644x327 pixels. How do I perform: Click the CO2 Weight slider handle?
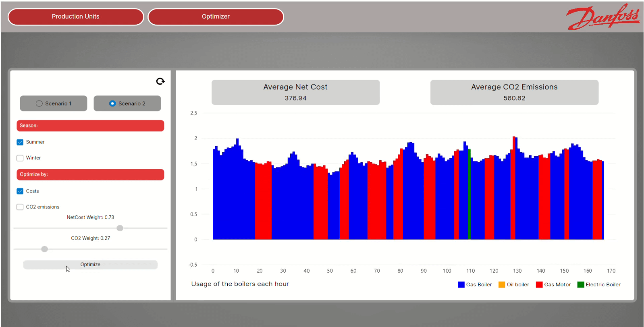(x=45, y=249)
